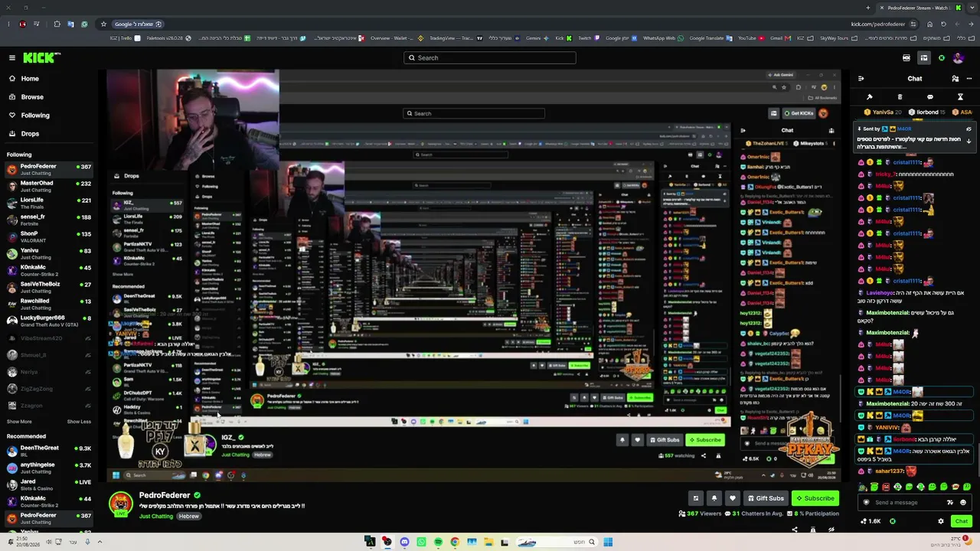Image resolution: width=980 pixels, height=551 pixels.
Task: Expand following list with Show More
Action: click(19, 422)
